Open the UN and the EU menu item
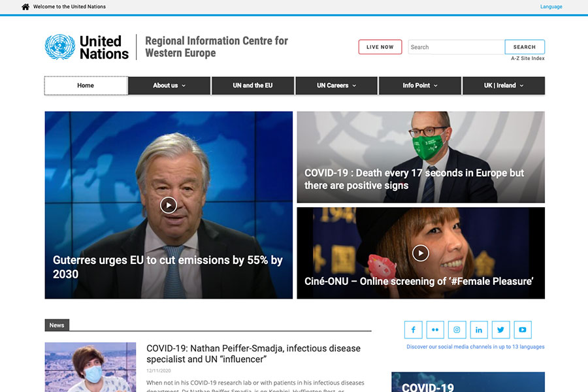This screenshot has width=588, height=392. (253, 86)
